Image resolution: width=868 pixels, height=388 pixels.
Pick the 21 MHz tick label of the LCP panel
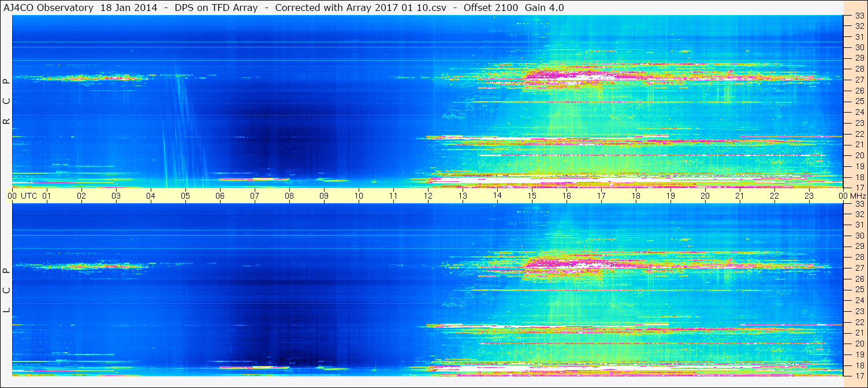859,333
